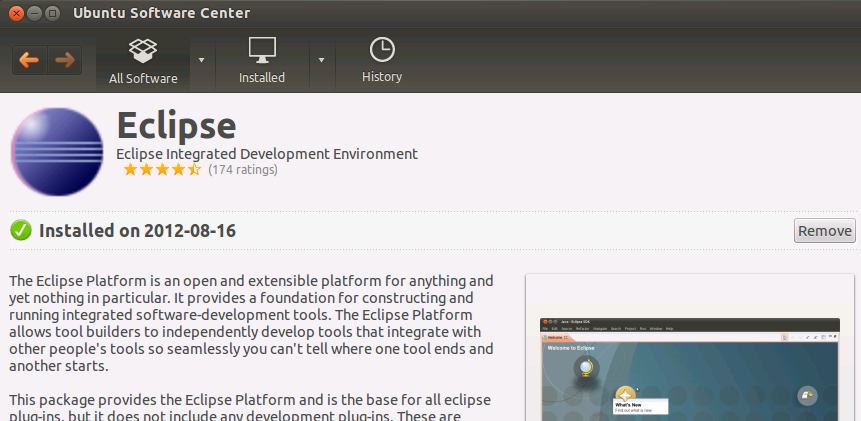Remove the installed Eclipse package
The image size is (861, 421).
pyautogui.click(x=824, y=231)
